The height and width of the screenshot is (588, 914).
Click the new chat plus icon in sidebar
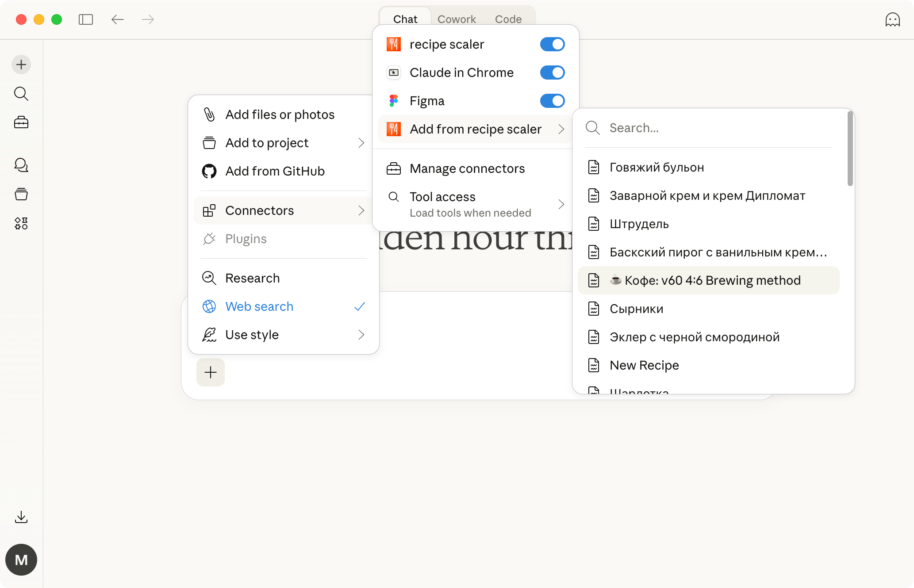coord(21,65)
